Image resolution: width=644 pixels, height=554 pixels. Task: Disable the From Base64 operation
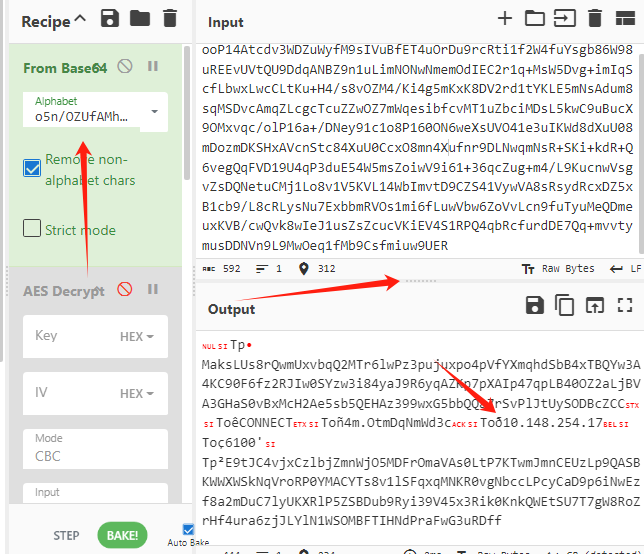click(125, 67)
